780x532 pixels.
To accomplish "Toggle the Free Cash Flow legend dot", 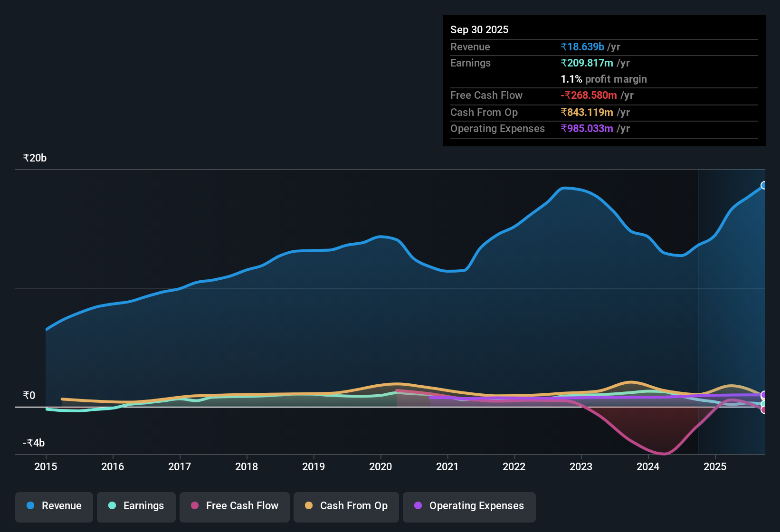I will [x=194, y=506].
